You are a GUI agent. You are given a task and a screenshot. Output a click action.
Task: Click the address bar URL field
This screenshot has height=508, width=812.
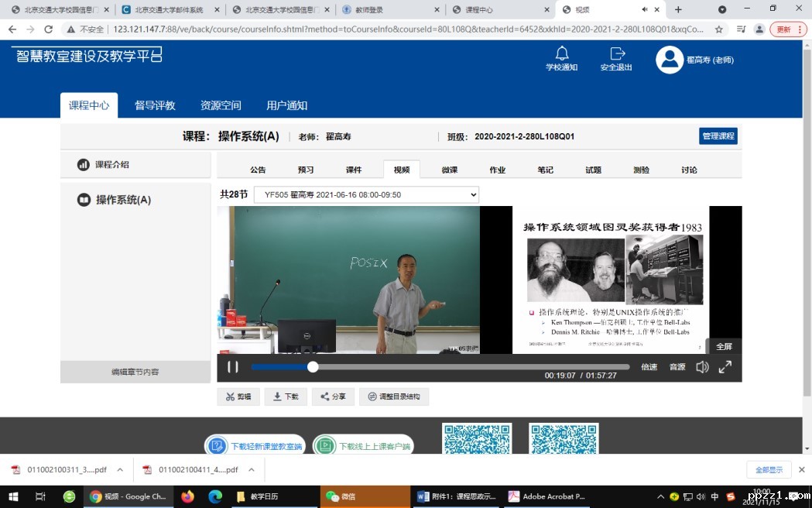click(408, 29)
